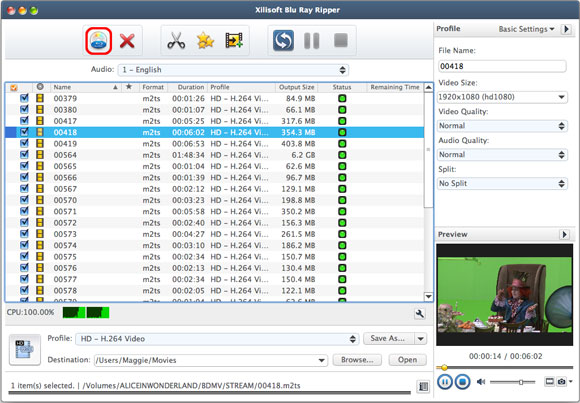
Task: Sort by the Status column header
Action: 342,87
